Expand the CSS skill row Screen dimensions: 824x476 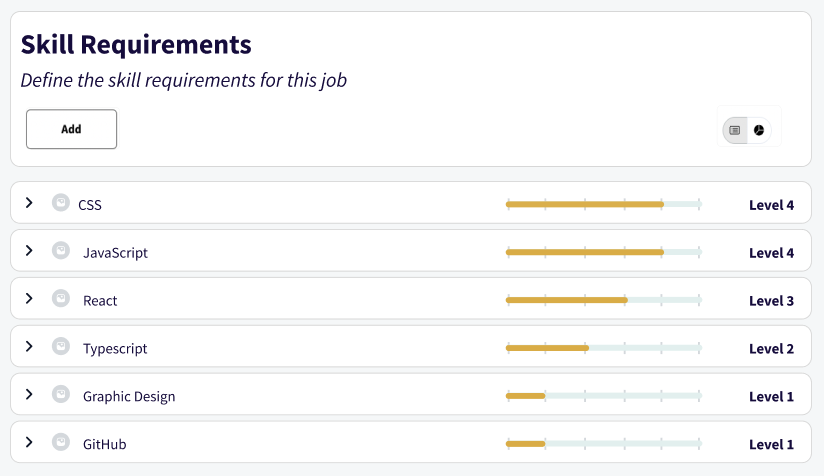(x=29, y=203)
